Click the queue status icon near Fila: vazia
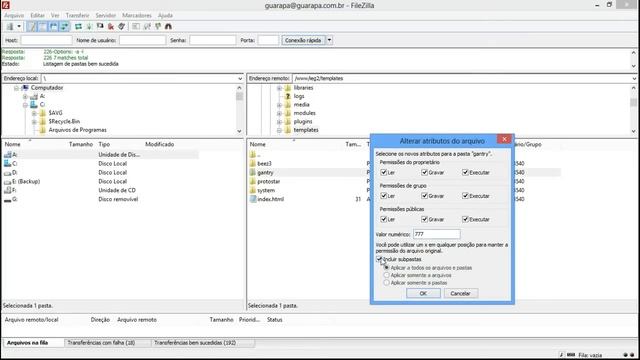The width and height of the screenshot is (640, 360). [571, 355]
